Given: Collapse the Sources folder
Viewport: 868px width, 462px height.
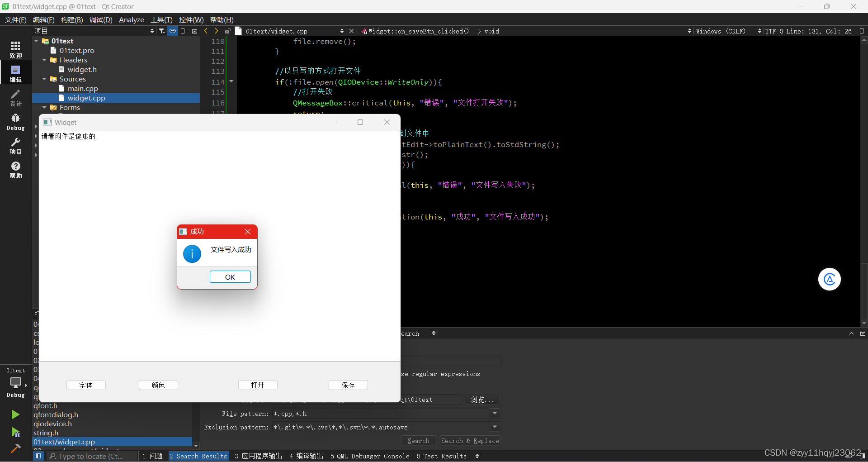Looking at the screenshot, I should (44, 79).
